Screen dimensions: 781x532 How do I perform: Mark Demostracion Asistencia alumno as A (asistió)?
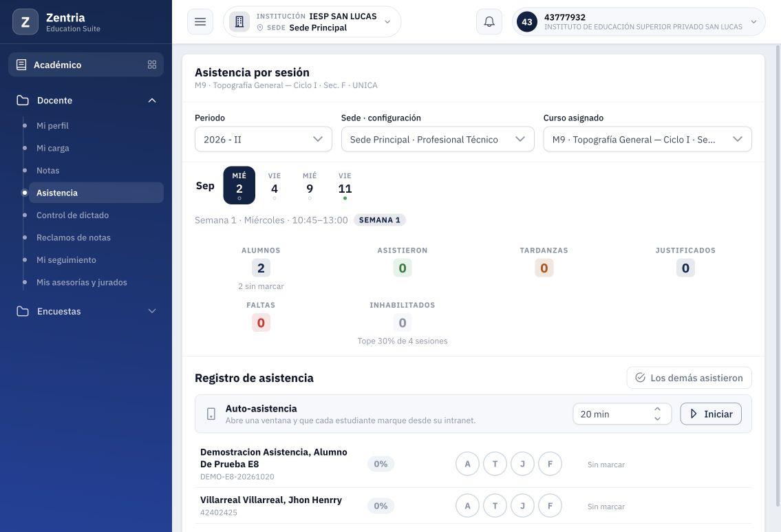(x=467, y=464)
